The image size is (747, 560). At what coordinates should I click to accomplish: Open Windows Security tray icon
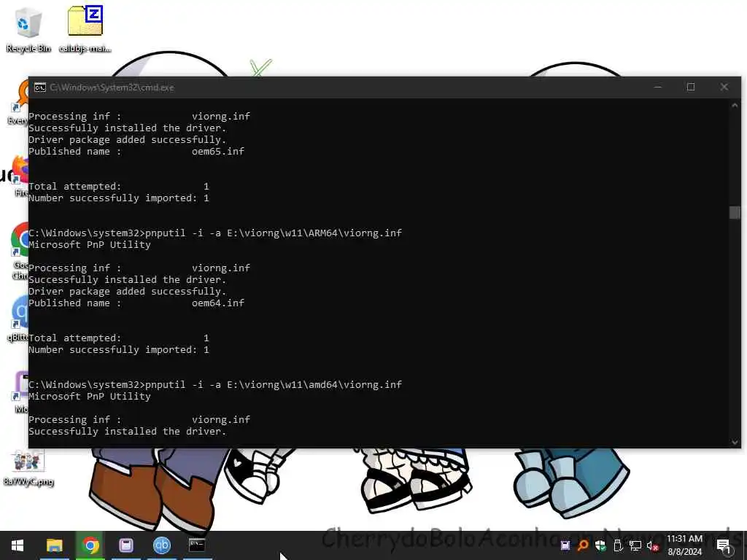[600, 545]
